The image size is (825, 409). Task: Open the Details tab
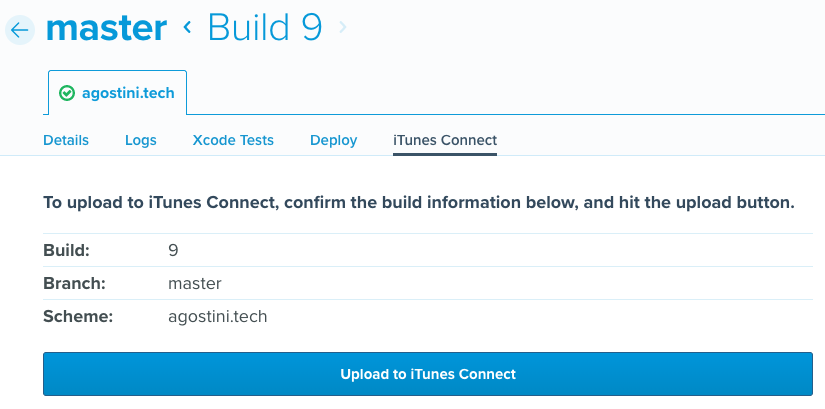[x=66, y=140]
